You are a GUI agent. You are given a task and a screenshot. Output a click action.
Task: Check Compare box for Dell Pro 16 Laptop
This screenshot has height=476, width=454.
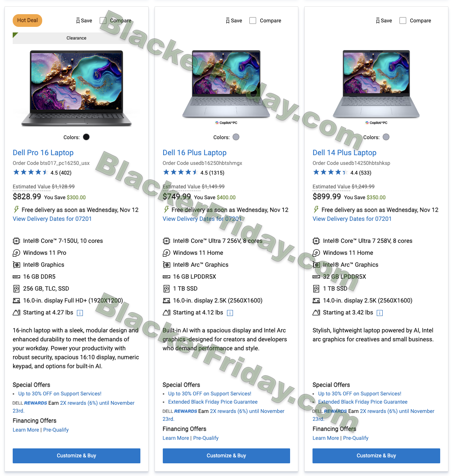[x=103, y=21]
